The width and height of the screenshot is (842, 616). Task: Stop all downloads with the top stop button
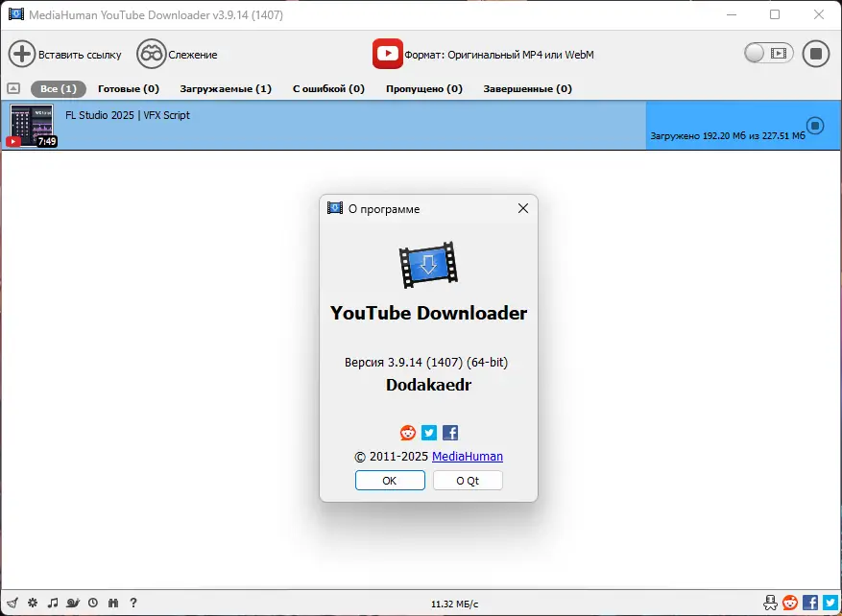point(816,54)
